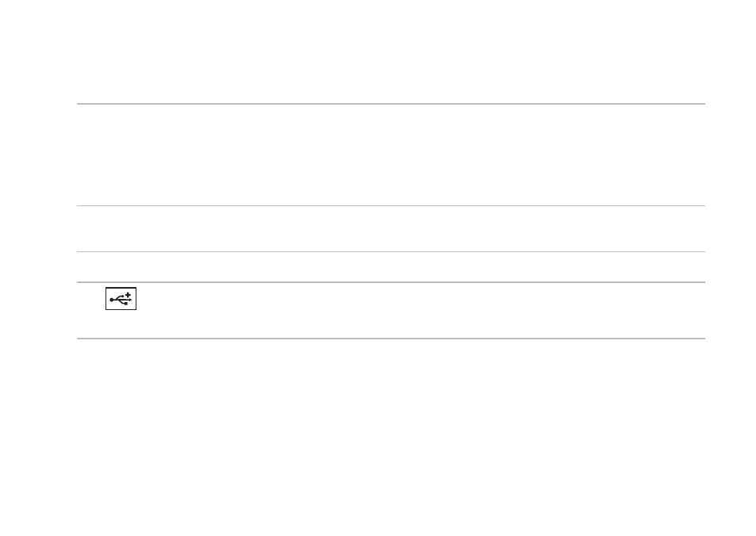Click the second thin horizontal divider line
Viewport: 756px width, 536px height.
tap(391, 206)
